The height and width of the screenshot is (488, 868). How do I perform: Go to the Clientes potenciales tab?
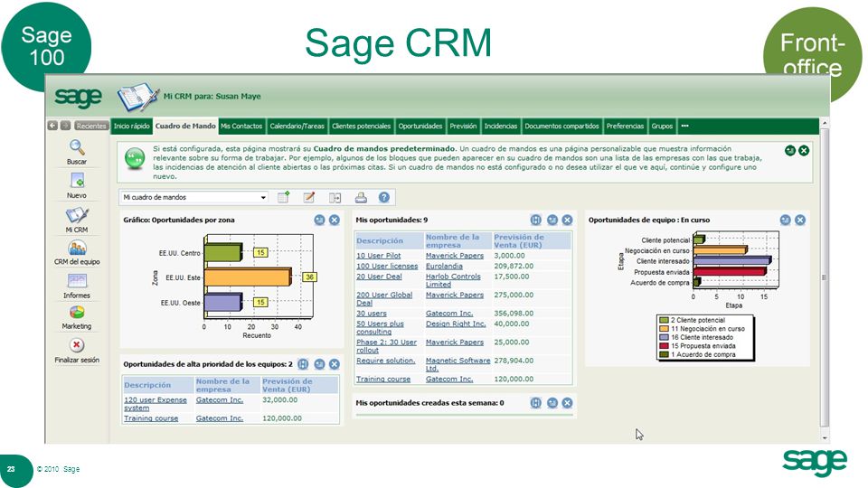point(362,127)
